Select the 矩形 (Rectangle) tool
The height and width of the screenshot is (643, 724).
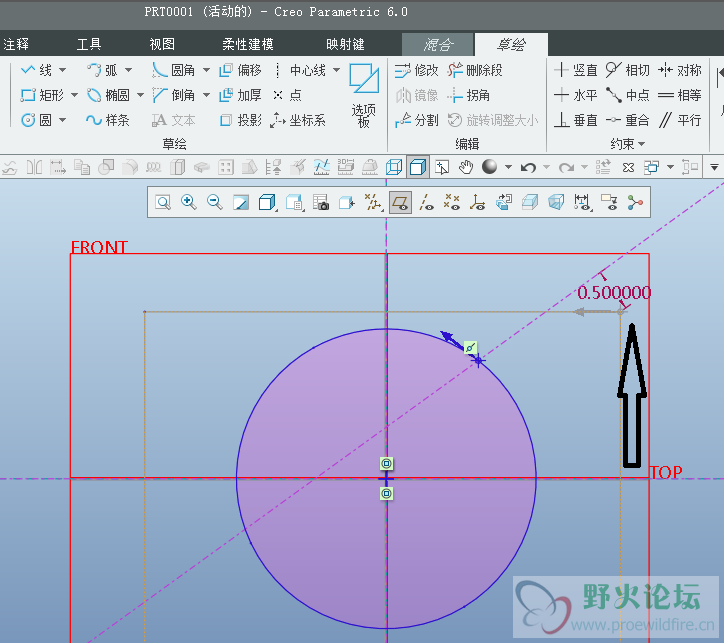click(42, 95)
